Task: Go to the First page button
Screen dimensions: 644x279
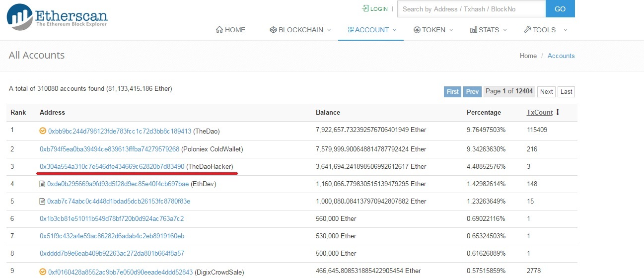Action: tap(452, 91)
